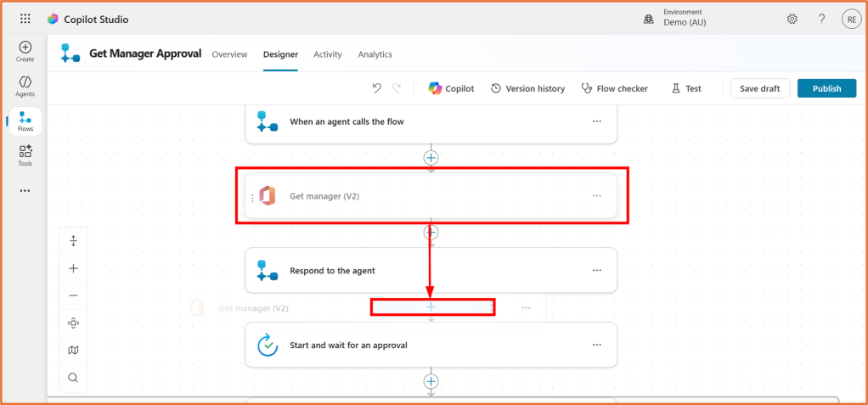Switch to the Analytics tab
This screenshot has height=405, width=868.
point(375,54)
